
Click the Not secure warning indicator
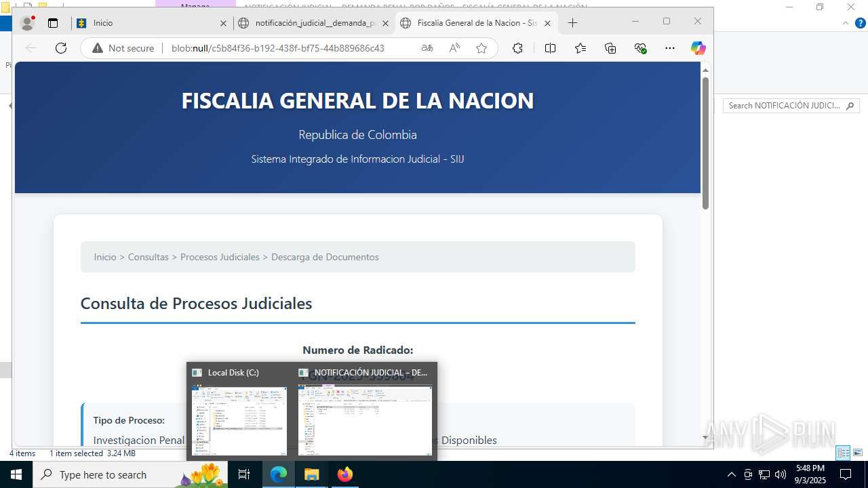point(123,48)
